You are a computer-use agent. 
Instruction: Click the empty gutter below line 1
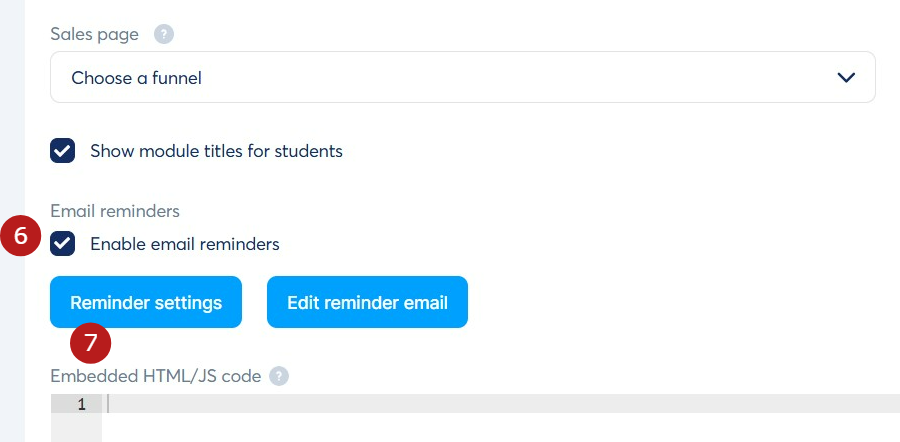76,428
